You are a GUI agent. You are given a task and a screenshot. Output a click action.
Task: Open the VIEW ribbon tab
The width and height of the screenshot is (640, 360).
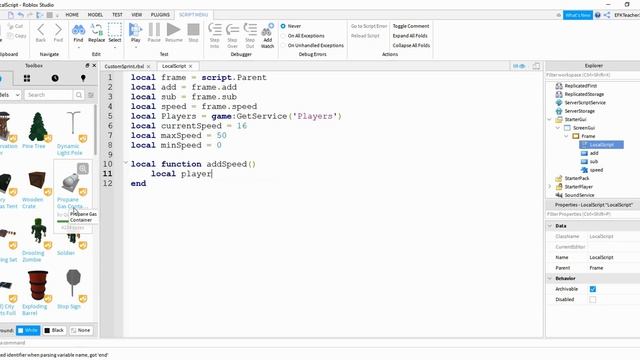click(137, 15)
